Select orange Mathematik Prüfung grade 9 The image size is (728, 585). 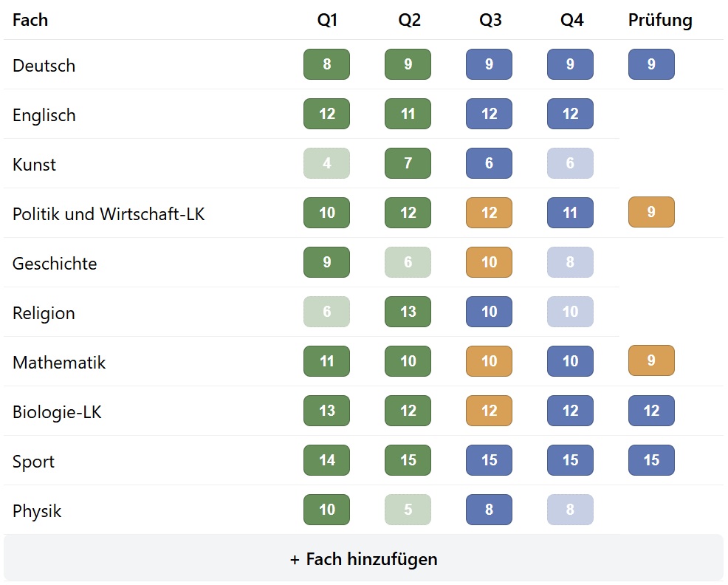point(650,361)
